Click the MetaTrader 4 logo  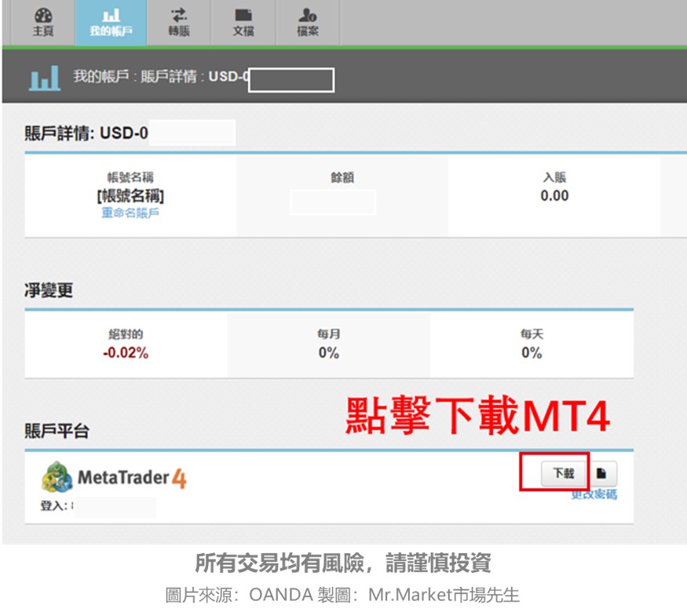click(114, 477)
